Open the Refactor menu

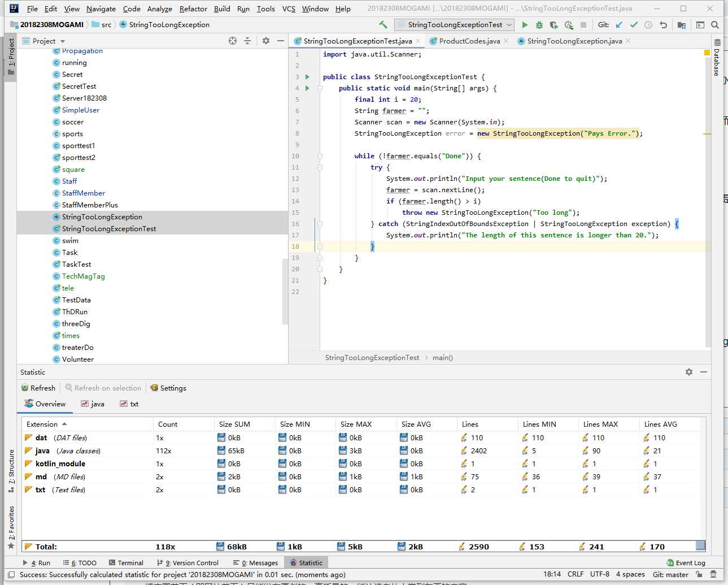(193, 8)
